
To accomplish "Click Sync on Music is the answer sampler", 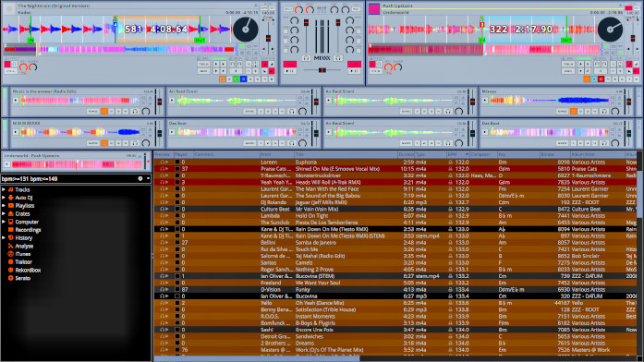I will [x=92, y=111].
